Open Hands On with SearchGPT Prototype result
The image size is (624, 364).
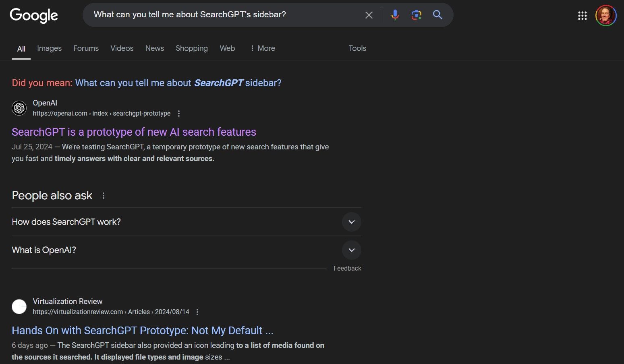[143, 331]
